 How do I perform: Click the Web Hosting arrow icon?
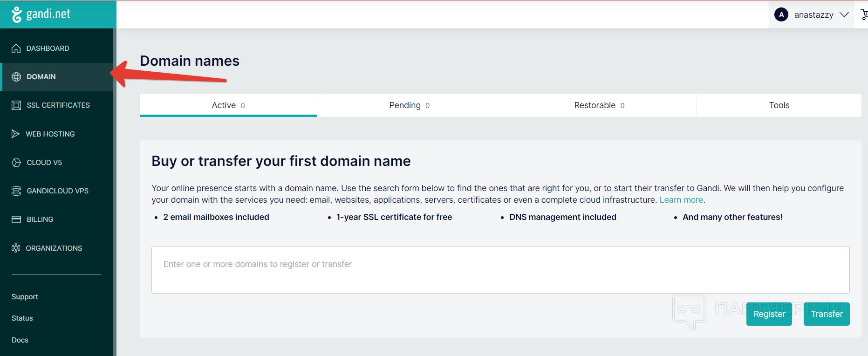click(x=15, y=134)
